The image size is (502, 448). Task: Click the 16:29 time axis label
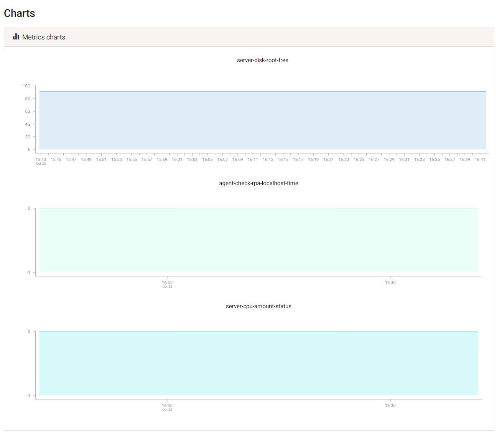pos(389,159)
